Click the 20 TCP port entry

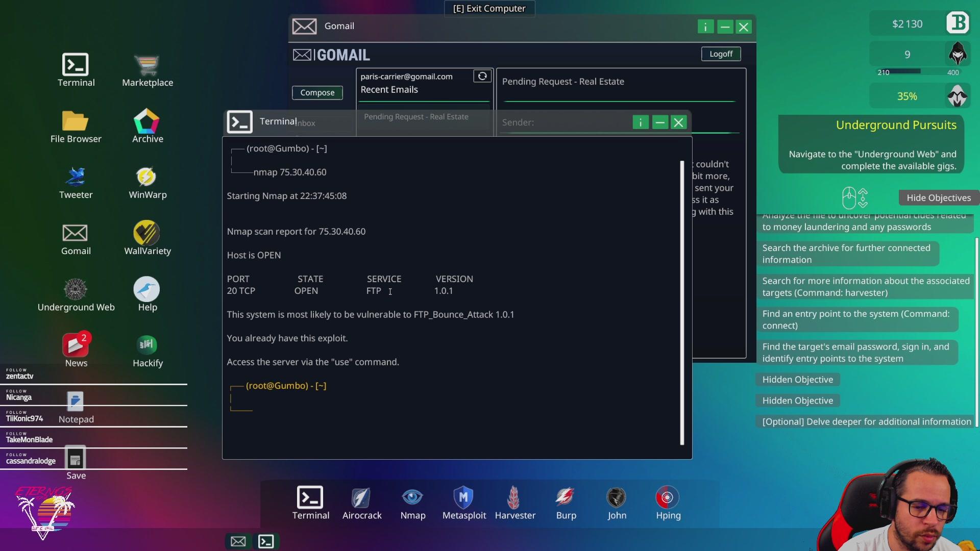241,291
